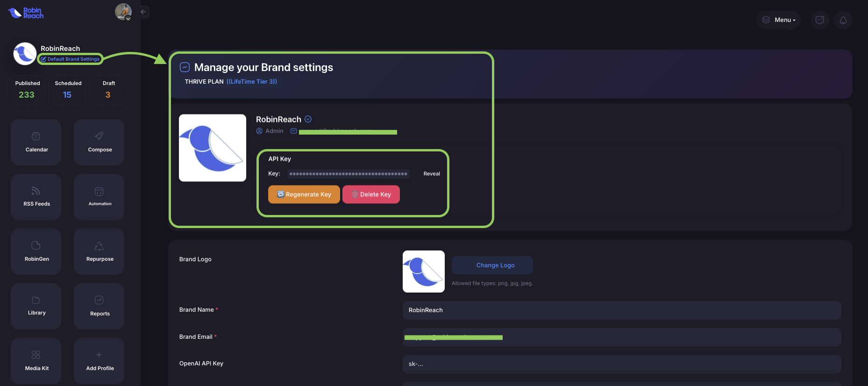Focus the Brand Name field

pos(622,310)
